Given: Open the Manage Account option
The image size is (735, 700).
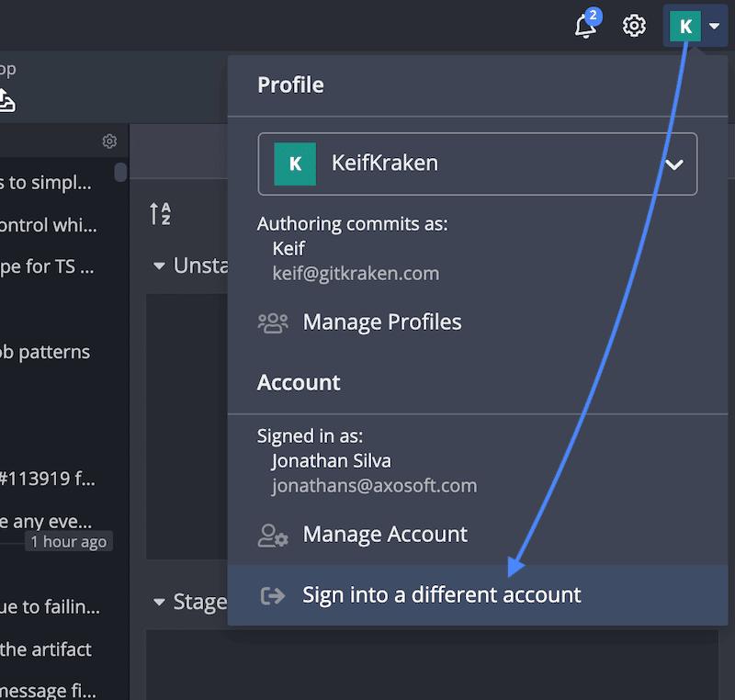Looking at the screenshot, I should tap(385, 535).
